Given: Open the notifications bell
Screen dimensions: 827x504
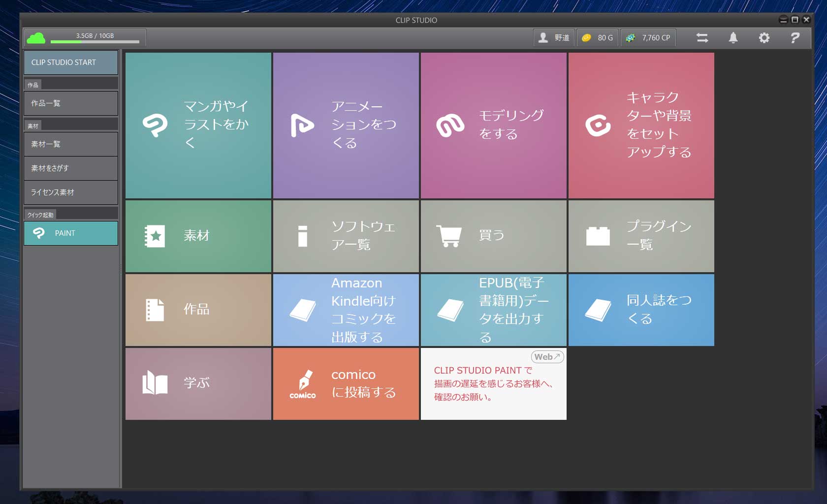Looking at the screenshot, I should [x=733, y=38].
